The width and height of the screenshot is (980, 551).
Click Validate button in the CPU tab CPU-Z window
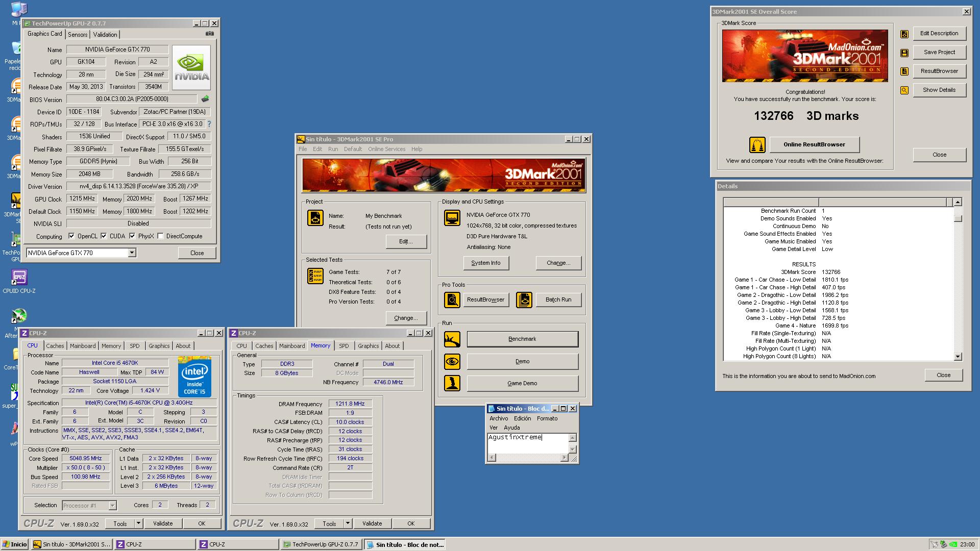click(x=163, y=523)
